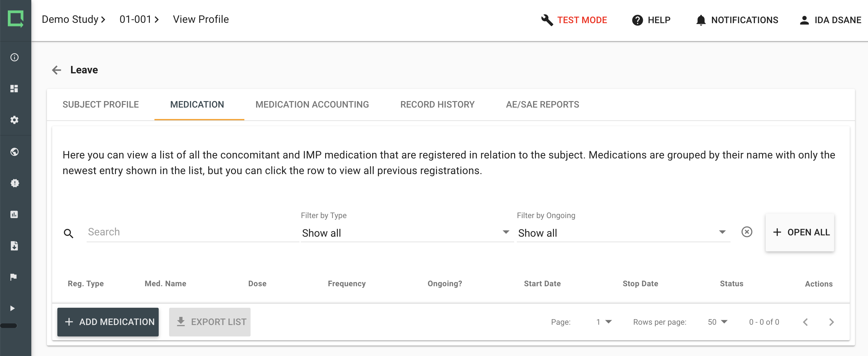Open the flag icon in the sidebar
868x356 pixels.
pyautogui.click(x=13, y=277)
